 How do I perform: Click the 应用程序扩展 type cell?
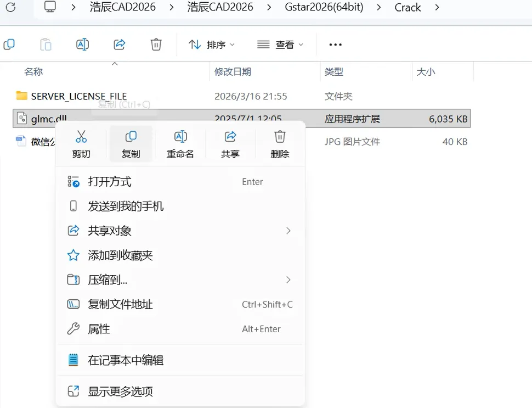pos(352,119)
